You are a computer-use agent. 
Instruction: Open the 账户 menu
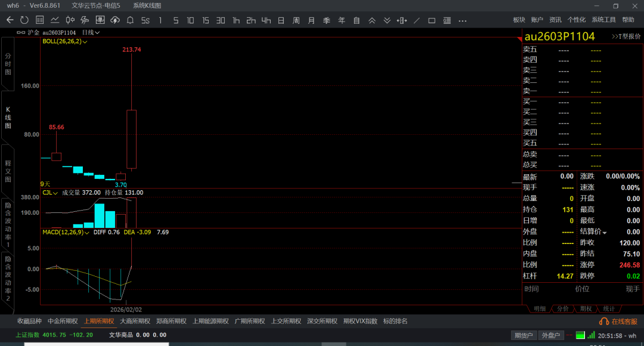tap(537, 20)
